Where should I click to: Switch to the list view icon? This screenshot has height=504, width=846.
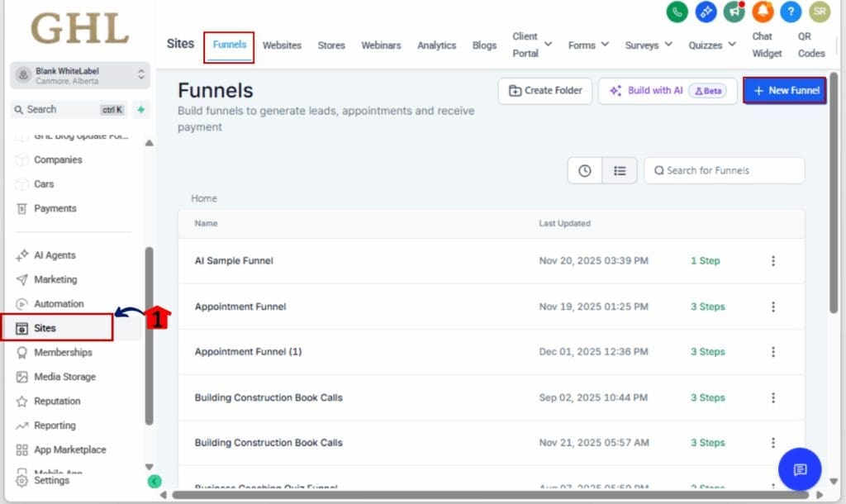(620, 170)
